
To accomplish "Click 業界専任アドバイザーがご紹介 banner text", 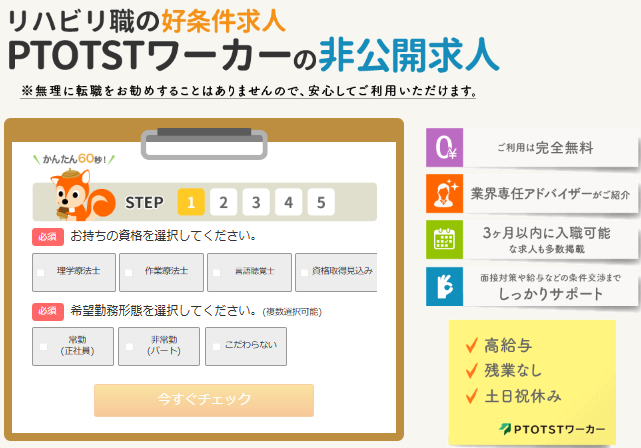I will click(550, 194).
